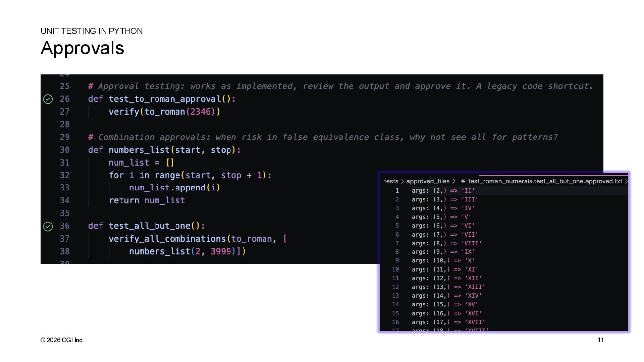Click the test passed icon on line 26
Screen dimensions: 644x362
(48, 99)
